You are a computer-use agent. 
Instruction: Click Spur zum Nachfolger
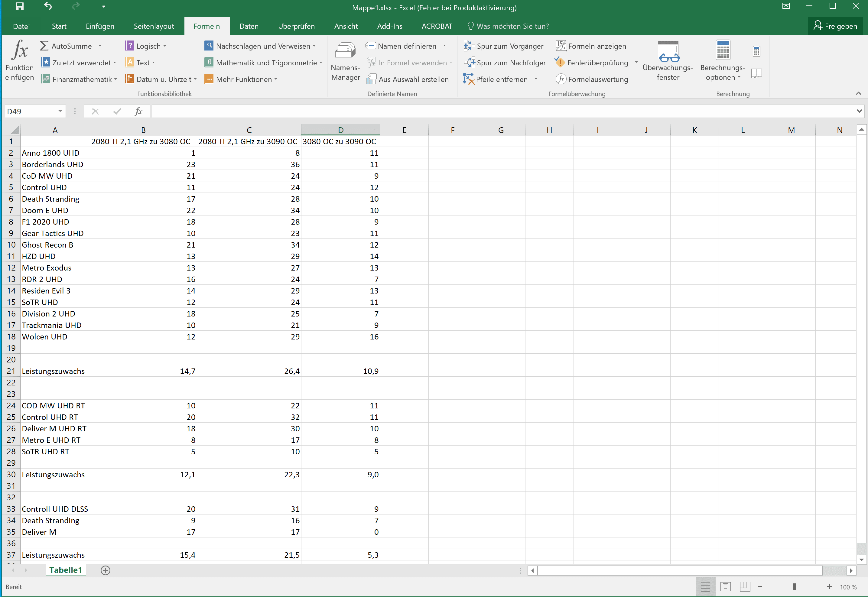tap(504, 63)
